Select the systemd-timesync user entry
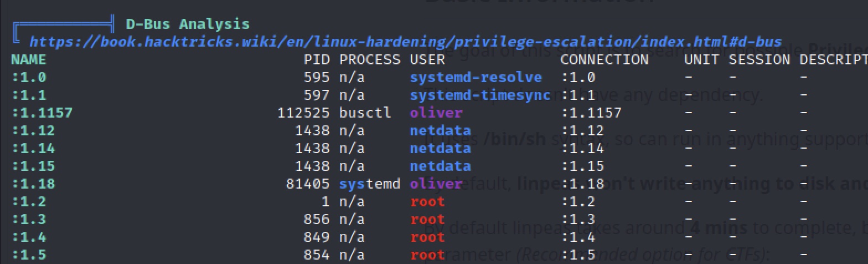The image size is (868, 264). (480, 95)
